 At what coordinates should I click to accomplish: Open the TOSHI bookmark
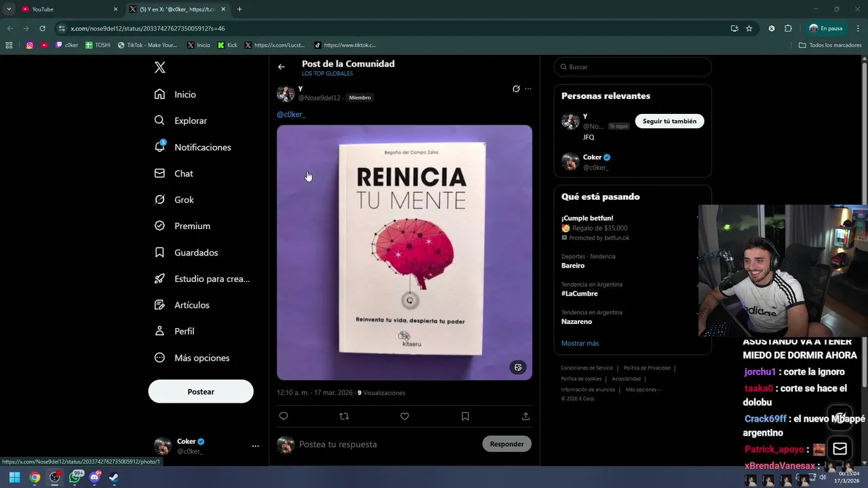[98, 45]
